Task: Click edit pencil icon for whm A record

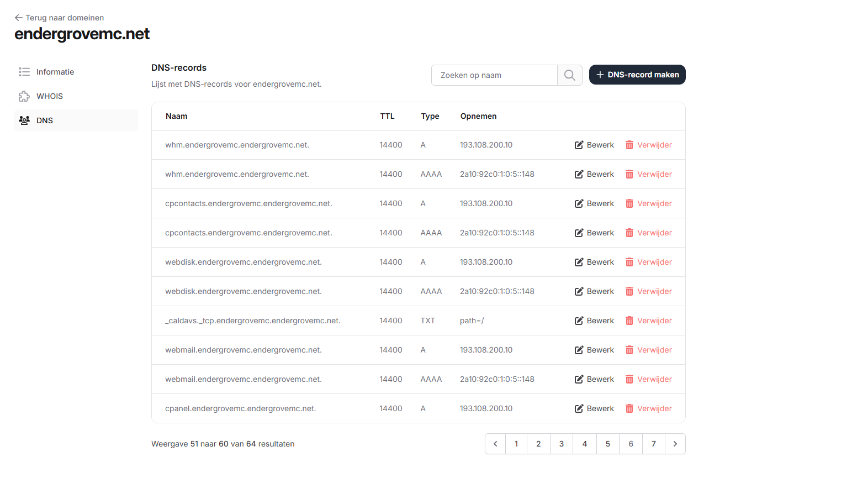Action: click(x=579, y=145)
